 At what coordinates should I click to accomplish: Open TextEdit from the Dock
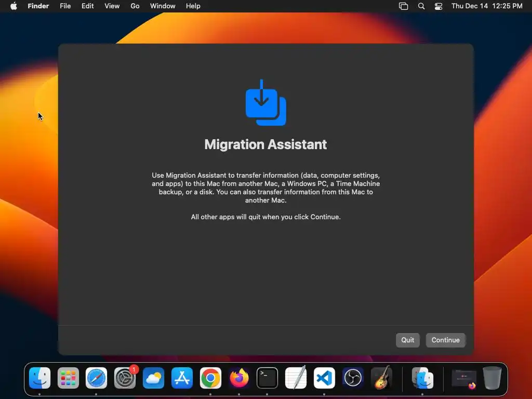(x=296, y=378)
